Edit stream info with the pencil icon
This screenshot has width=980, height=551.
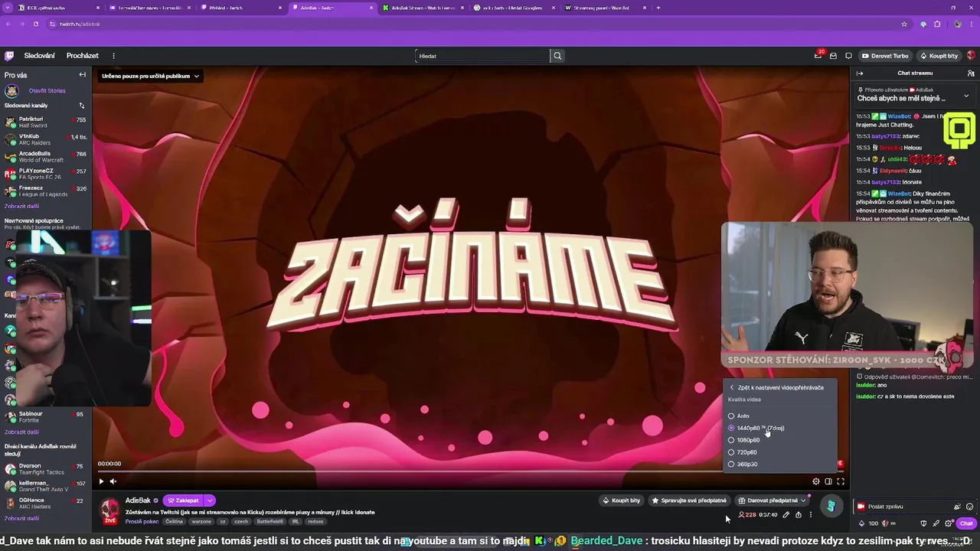pyautogui.click(x=786, y=515)
